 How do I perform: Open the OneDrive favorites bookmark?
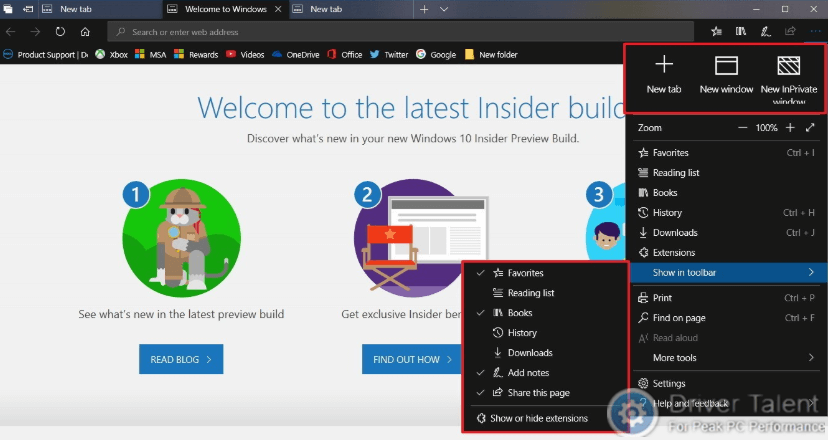coord(296,54)
